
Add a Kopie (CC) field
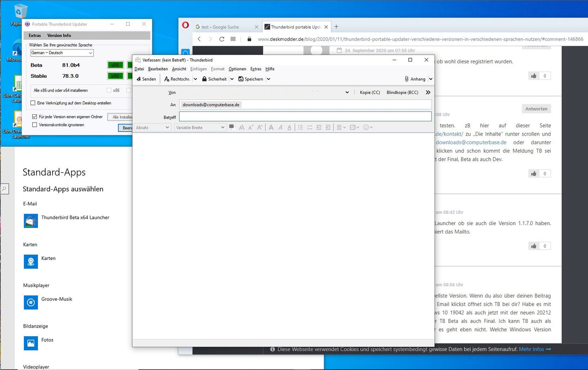click(370, 92)
